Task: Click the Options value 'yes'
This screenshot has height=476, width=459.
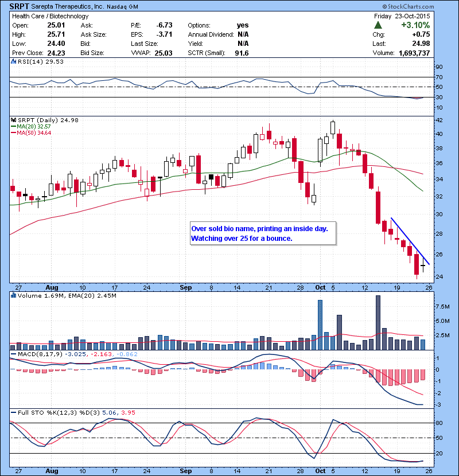Action: point(243,25)
